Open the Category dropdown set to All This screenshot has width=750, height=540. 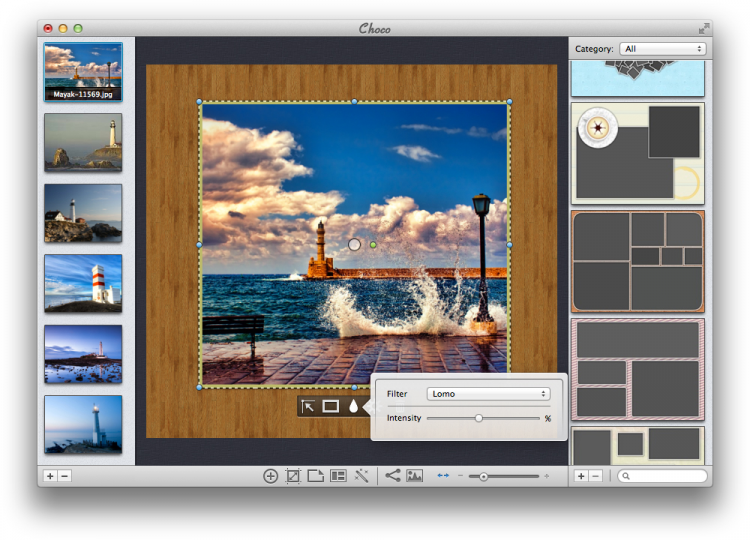[662, 48]
